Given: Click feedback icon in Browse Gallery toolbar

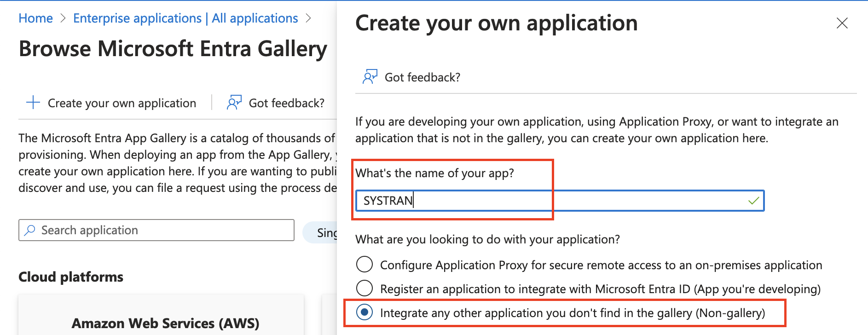Looking at the screenshot, I should (234, 102).
